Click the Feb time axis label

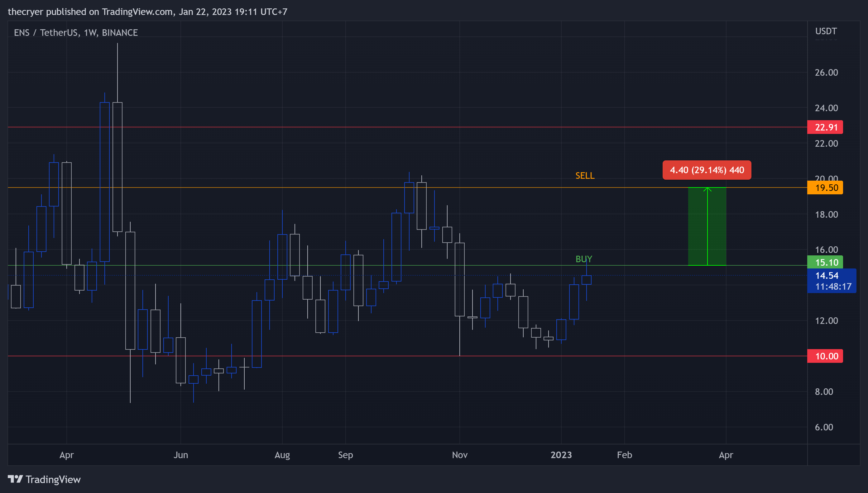(624, 455)
